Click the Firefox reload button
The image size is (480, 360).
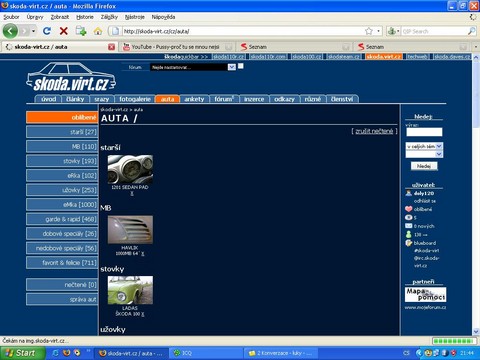pyautogui.click(x=47, y=31)
